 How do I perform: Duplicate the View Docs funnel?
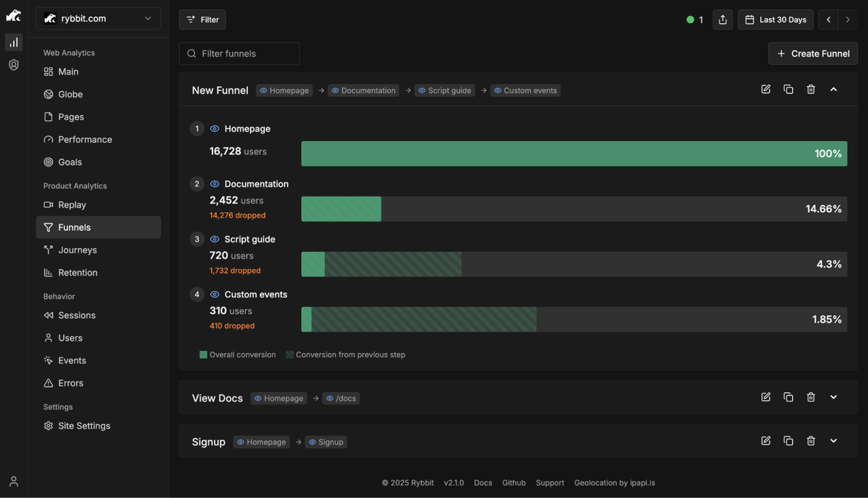click(788, 397)
